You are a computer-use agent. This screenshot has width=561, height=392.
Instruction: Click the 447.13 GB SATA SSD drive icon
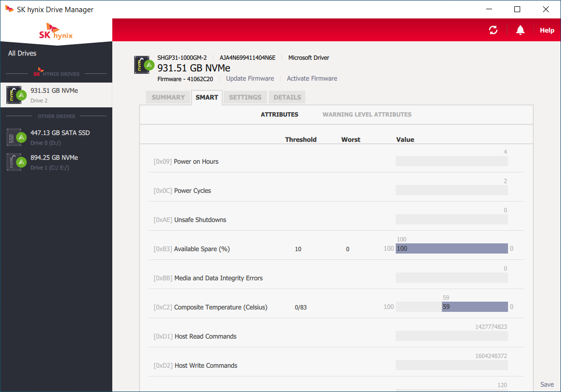click(x=16, y=137)
